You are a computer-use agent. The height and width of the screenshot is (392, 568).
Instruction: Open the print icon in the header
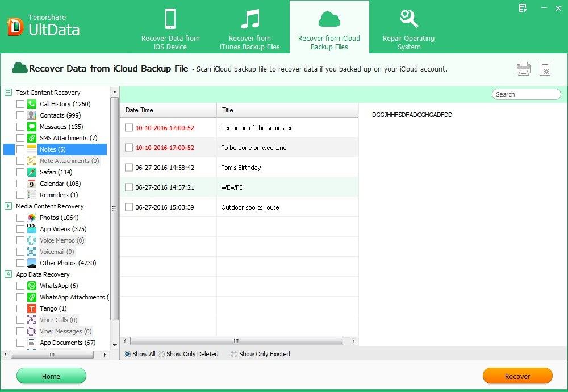click(x=523, y=68)
